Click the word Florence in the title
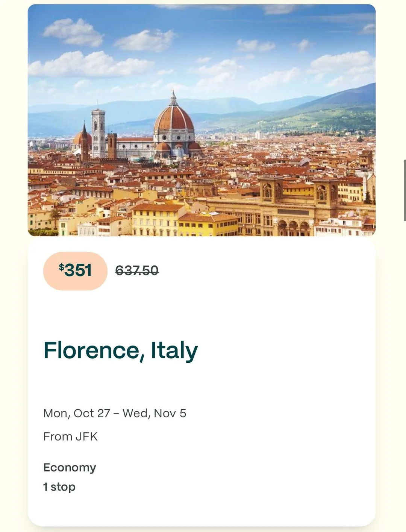 92,351
